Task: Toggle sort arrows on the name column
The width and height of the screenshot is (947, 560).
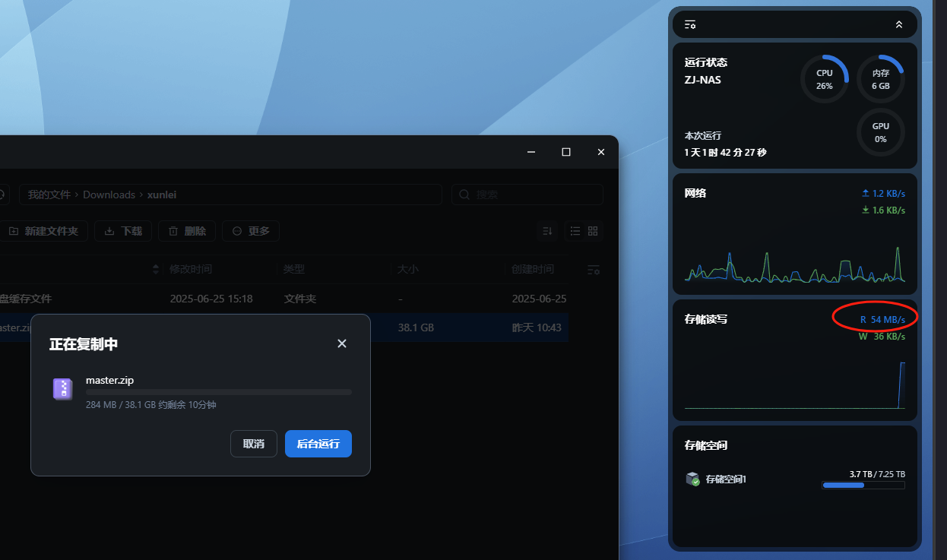Action: click(157, 269)
